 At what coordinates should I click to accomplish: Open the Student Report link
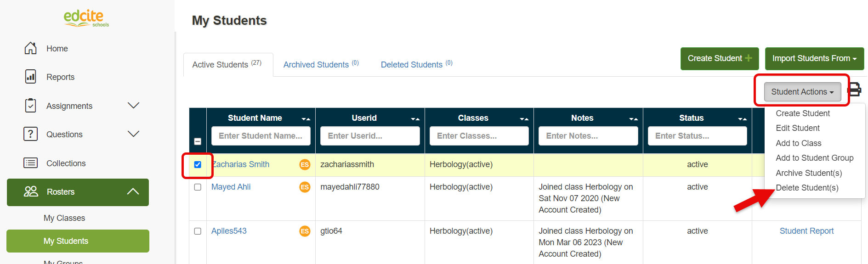(x=806, y=231)
